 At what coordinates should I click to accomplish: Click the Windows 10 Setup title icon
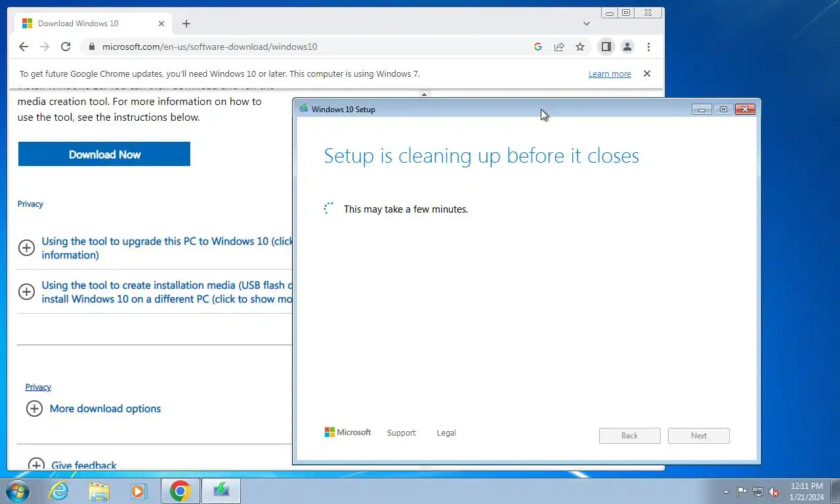click(x=304, y=108)
